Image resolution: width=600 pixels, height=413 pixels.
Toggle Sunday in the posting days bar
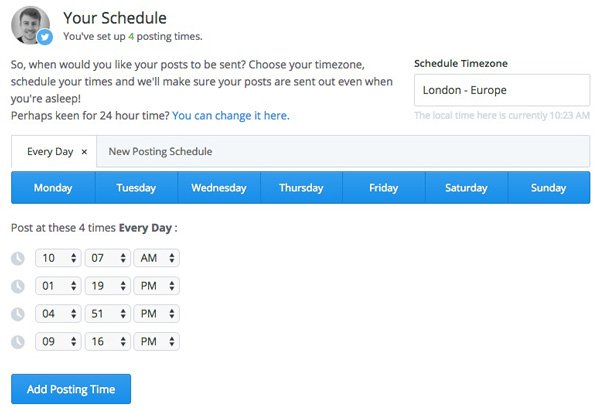click(549, 188)
